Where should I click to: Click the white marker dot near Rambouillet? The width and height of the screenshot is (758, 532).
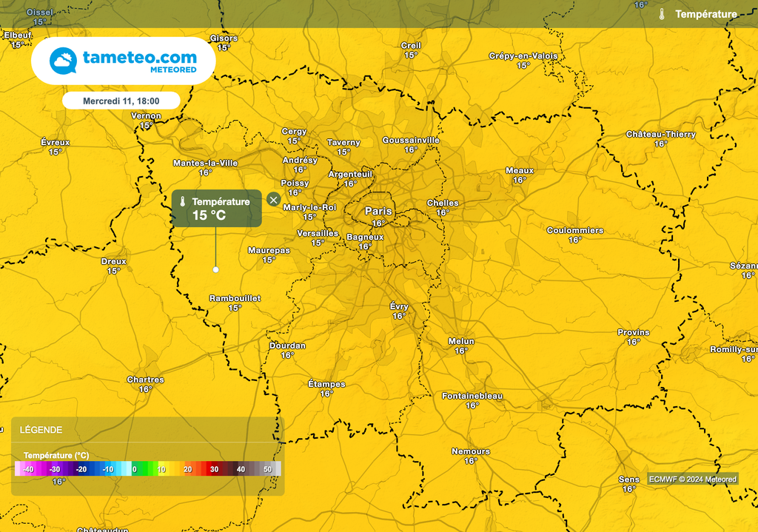pyautogui.click(x=215, y=269)
